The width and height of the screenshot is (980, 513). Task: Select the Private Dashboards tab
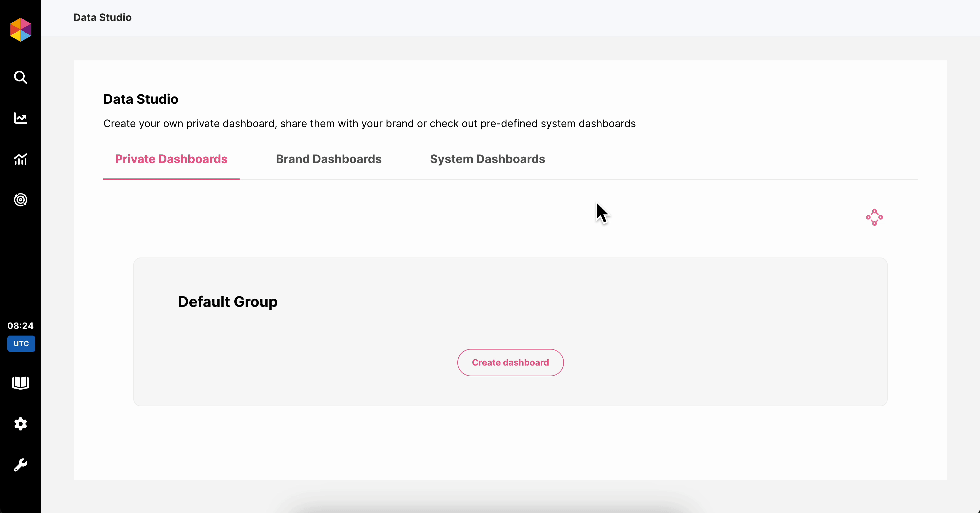coord(171,159)
